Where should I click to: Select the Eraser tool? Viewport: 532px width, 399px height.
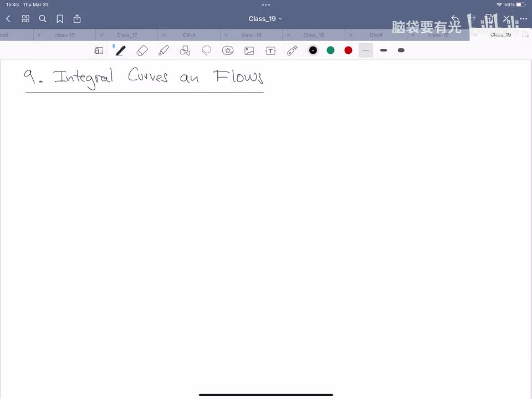click(x=142, y=50)
